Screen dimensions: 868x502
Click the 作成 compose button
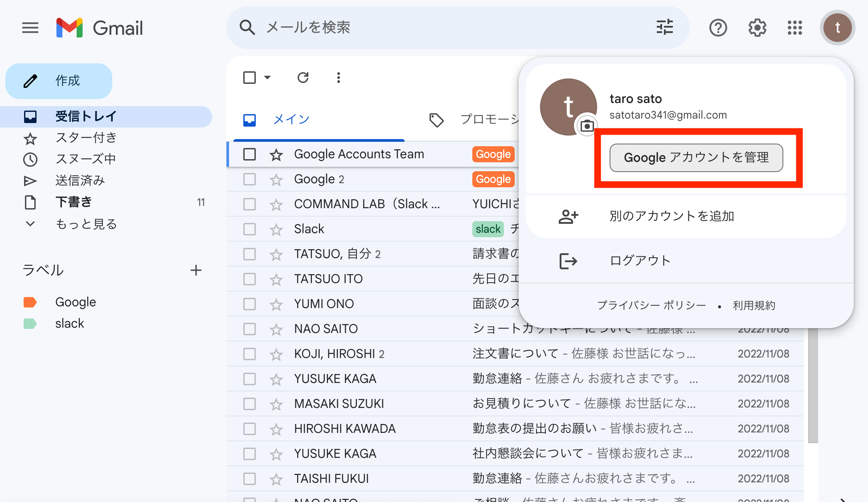(x=59, y=81)
